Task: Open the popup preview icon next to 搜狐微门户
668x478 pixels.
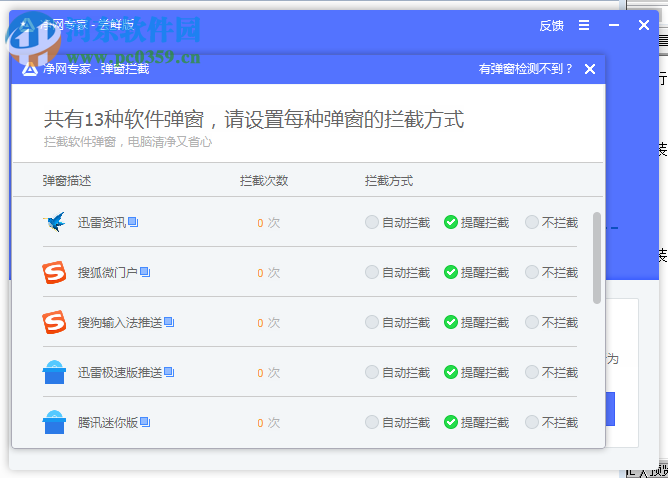Action: [145, 271]
